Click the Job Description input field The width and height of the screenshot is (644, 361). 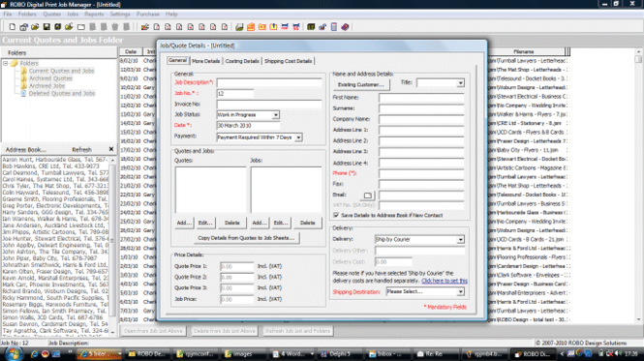point(269,82)
